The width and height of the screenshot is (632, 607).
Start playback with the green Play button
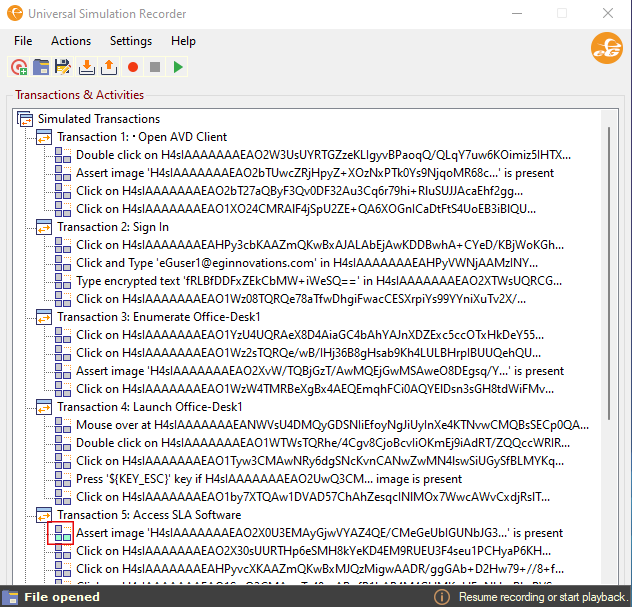[x=178, y=67]
